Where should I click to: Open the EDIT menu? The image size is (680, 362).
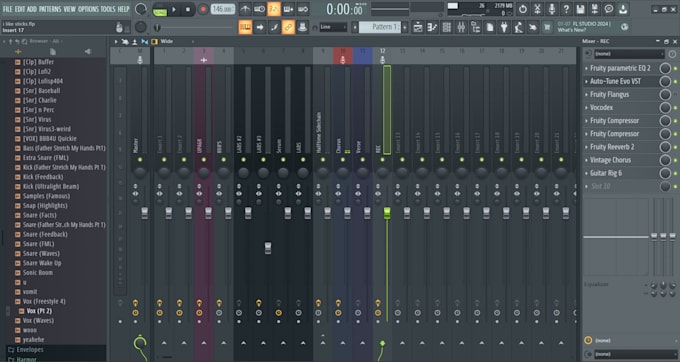point(20,9)
